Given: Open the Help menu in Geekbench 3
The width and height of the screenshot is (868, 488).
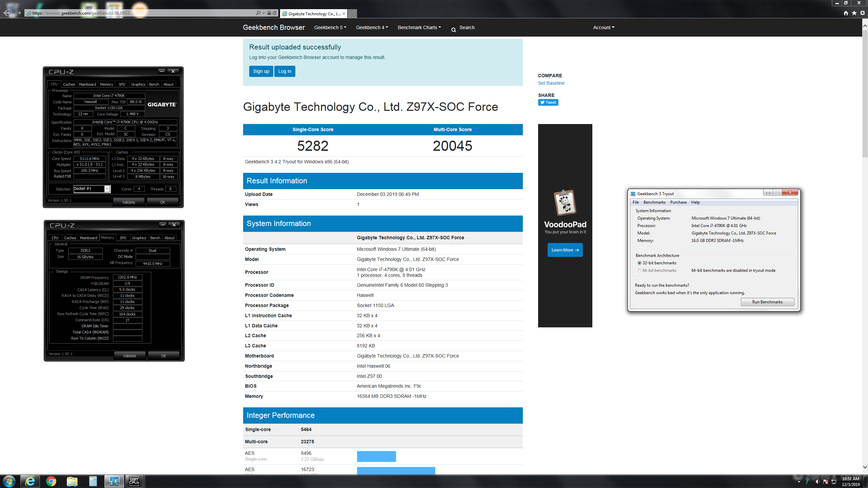Looking at the screenshot, I should pyautogui.click(x=695, y=202).
